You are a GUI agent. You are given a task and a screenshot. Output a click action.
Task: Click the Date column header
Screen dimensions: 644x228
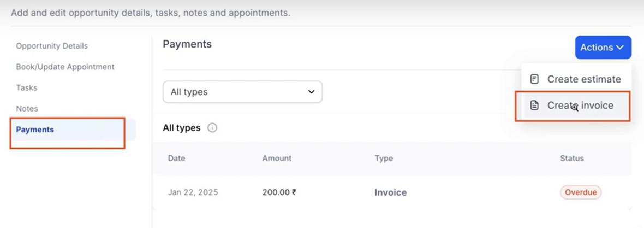tap(176, 159)
